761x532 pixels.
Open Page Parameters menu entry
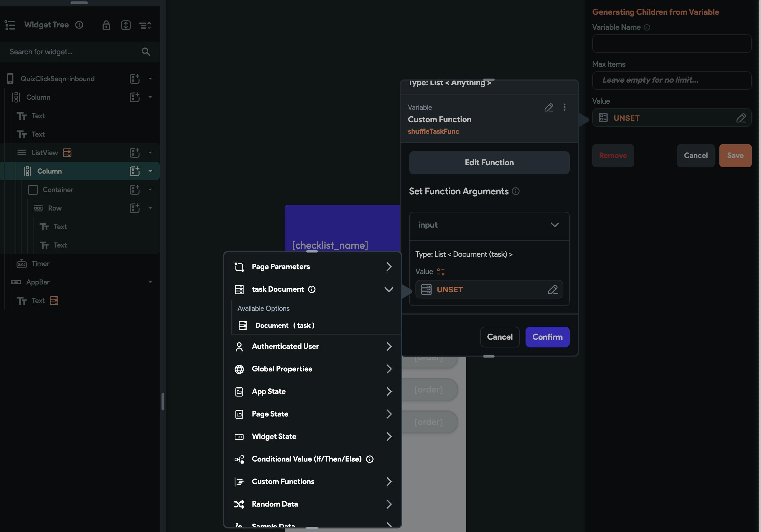click(313, 267)
